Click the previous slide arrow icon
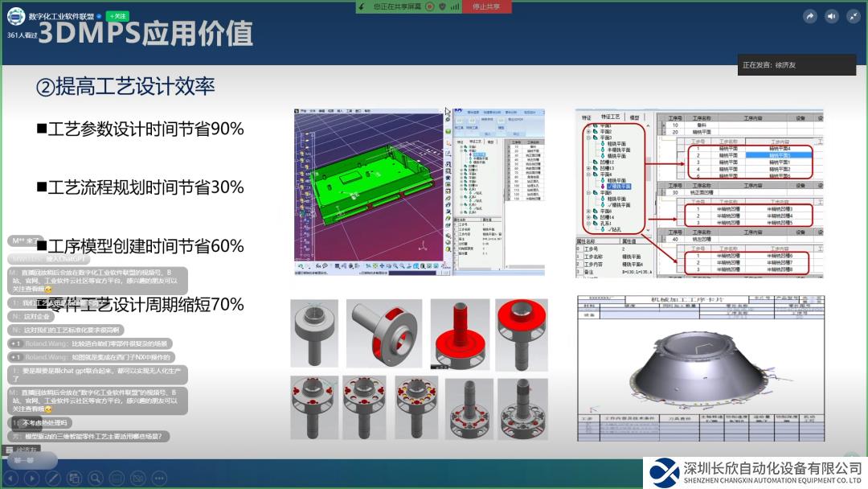868x489 pixels. (11, 478)
